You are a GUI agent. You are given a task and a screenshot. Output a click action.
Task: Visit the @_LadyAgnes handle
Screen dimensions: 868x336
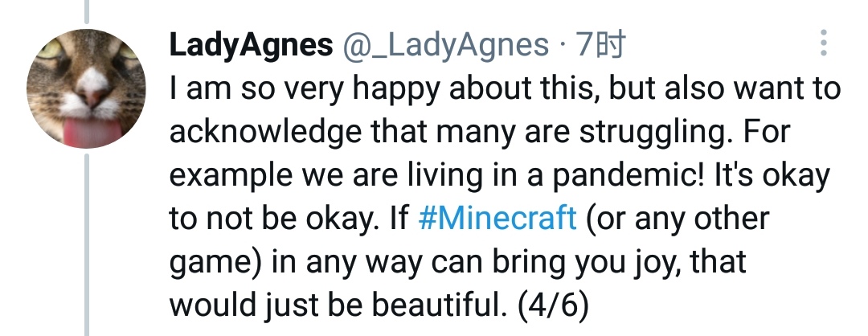pyautogui.click(x=444, y=45)
